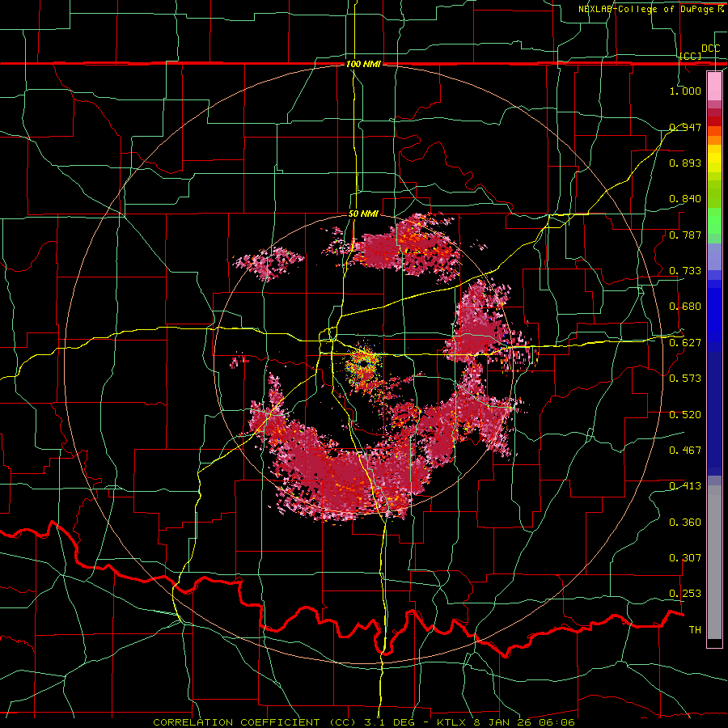Pick the gray band near scale bottom
728x728 pixels.
coord(714,562)
